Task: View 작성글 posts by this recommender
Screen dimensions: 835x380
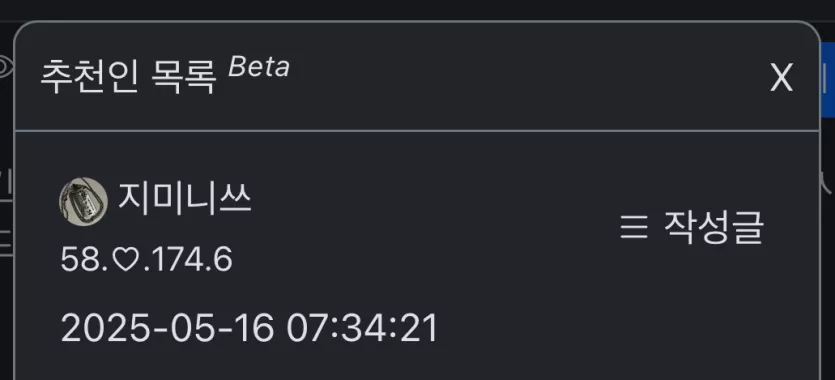Action: [692, 227]
